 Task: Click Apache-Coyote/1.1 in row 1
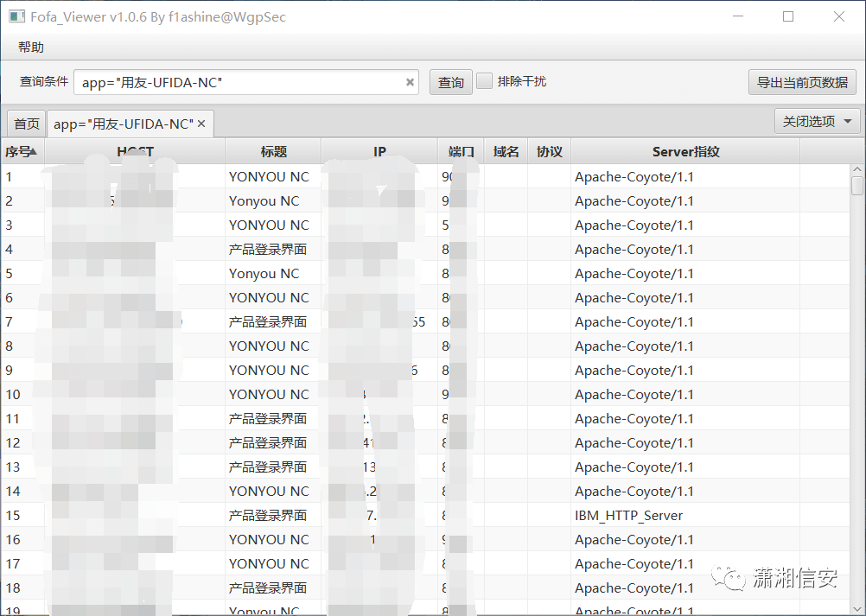(x=634, y=176)
